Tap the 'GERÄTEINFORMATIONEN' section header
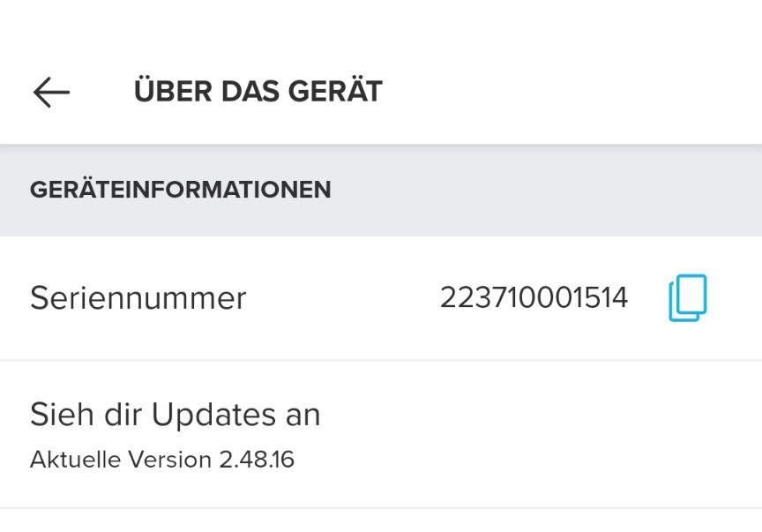The width and height of the screenshot is (762, 532). pos(181,190)
